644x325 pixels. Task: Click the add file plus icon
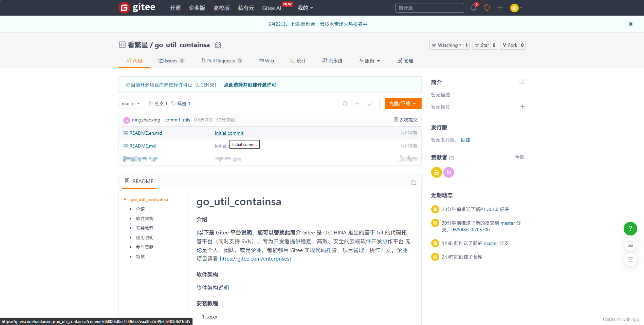click(357, 104)
